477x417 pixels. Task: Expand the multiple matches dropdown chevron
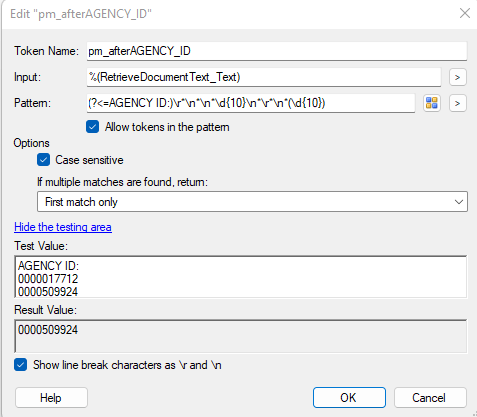click(459, 202)
